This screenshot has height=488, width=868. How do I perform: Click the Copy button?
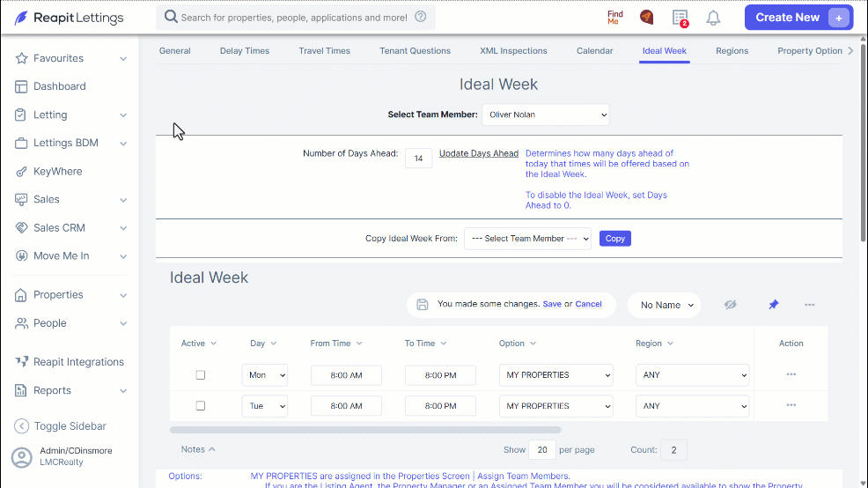pyautogui.click(x=615, y=238)
